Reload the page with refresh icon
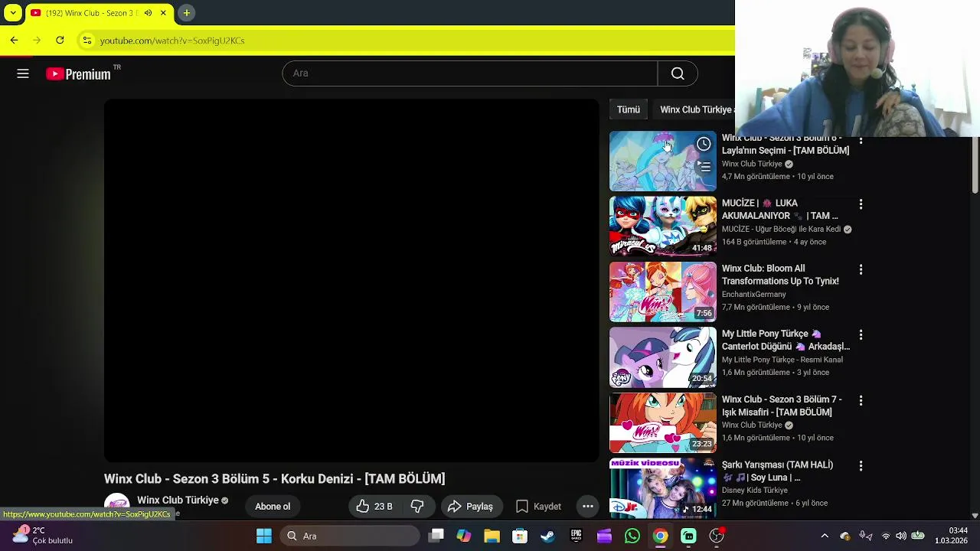 60,40
